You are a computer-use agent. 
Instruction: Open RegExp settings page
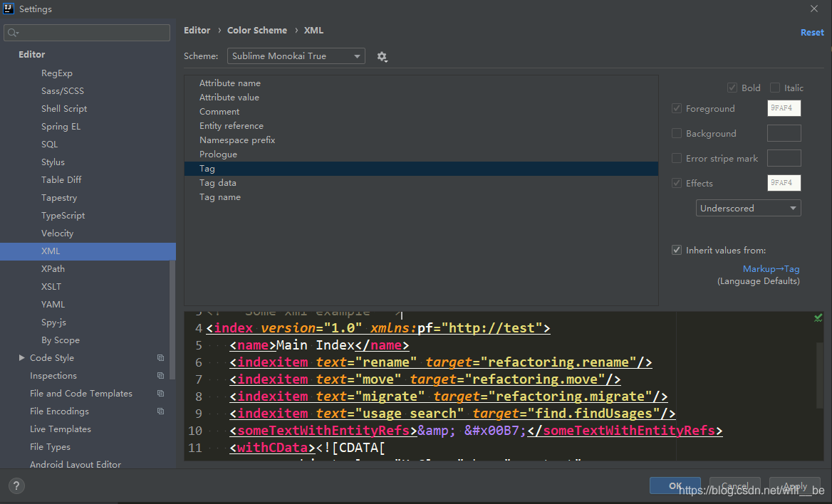click(57, 73)
